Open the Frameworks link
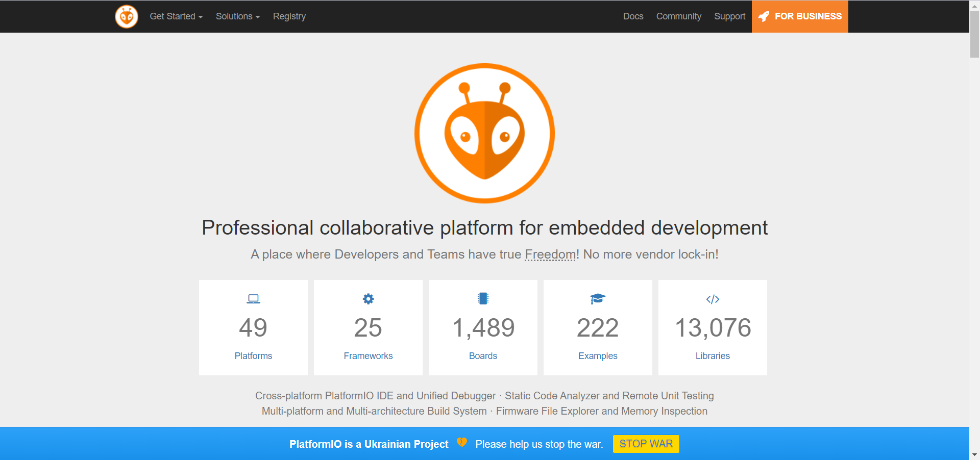 click(368, 356)
